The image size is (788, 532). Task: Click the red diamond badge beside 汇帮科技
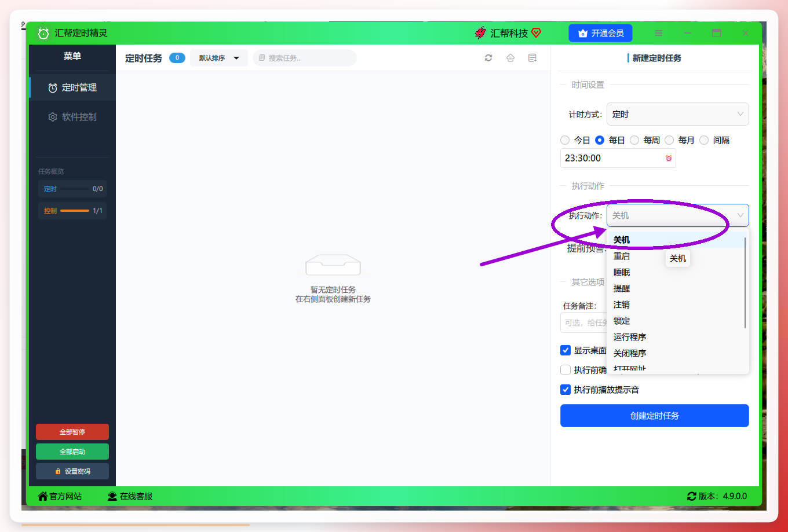tap(537, 33)
